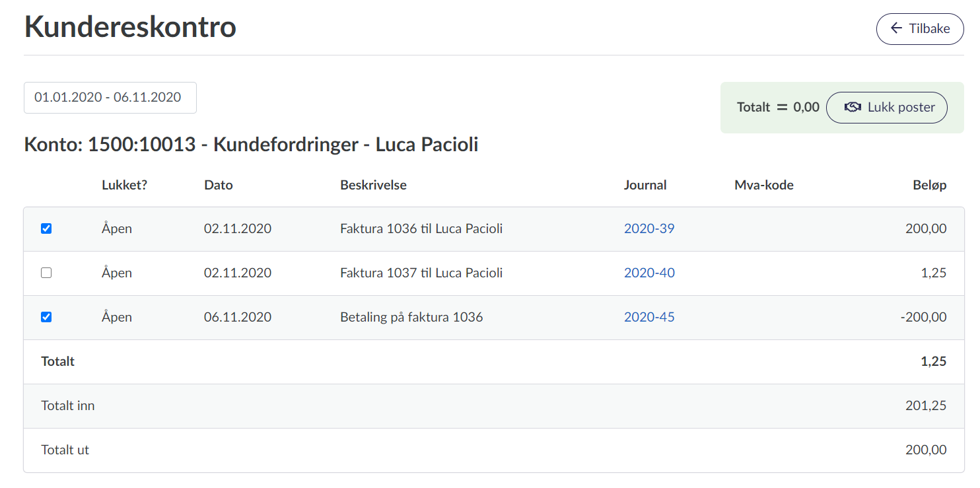
Task: Click the Kundereskontro page heading
Action: (x=130, y=28)
